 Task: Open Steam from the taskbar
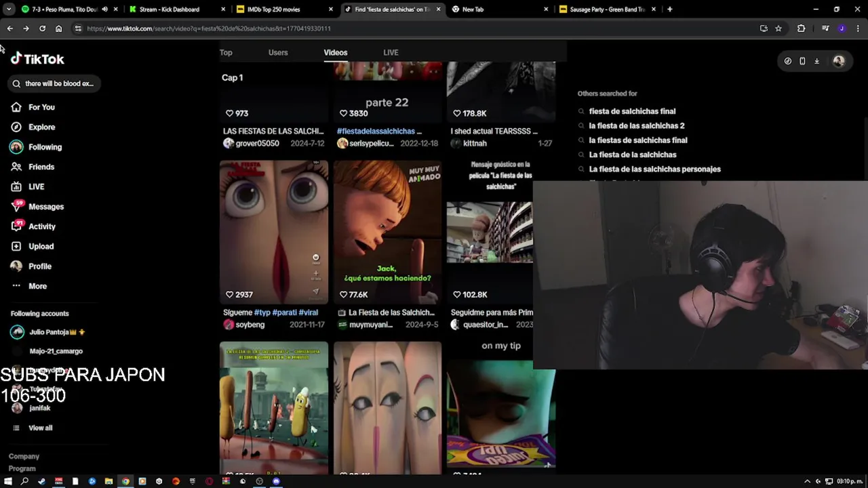tap(41, 481)
